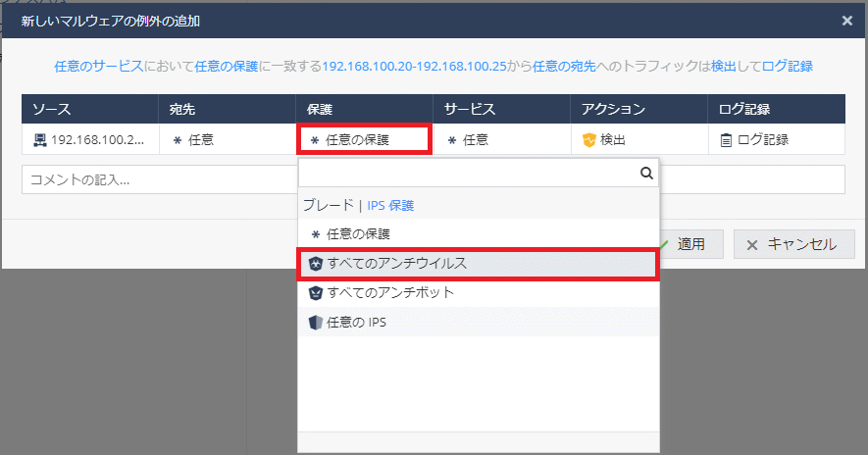This screenshot has width=868, height=455.
Task: Click the anti-virus shield icon
Action: coord(315,264)
